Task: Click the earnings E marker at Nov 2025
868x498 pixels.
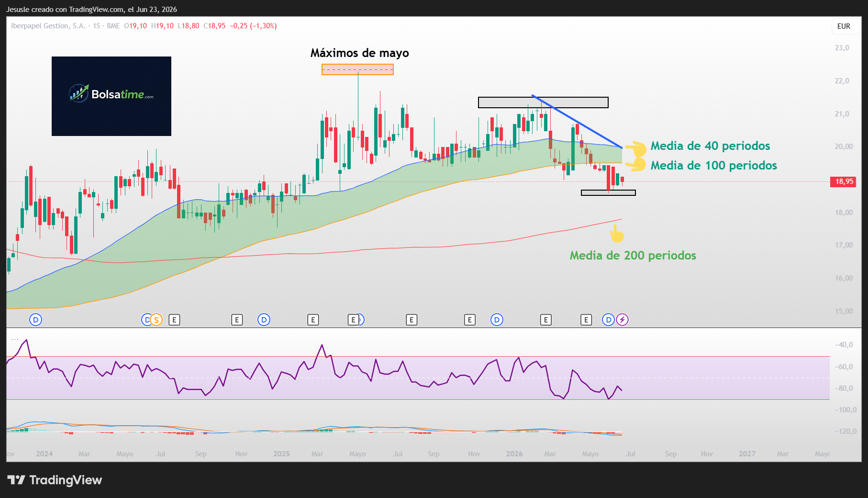Action: (x=470, y=320)
